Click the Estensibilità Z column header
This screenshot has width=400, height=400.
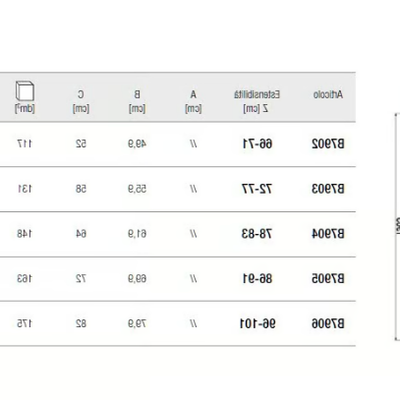point(257,101)
